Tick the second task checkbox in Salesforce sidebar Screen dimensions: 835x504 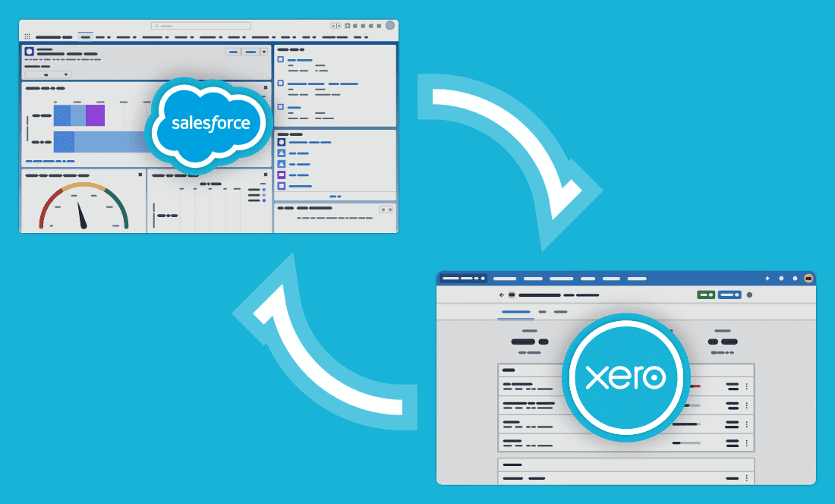(281, 83)
